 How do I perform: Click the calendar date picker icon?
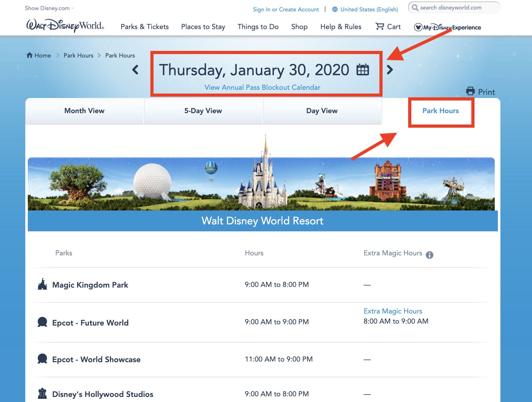coord(362,70)
